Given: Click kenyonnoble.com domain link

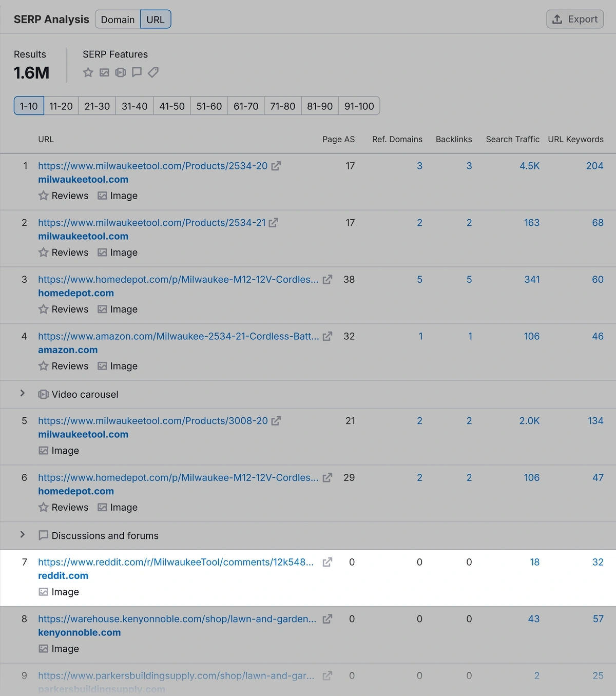Looking at the screenshot, I should [80, 632].
